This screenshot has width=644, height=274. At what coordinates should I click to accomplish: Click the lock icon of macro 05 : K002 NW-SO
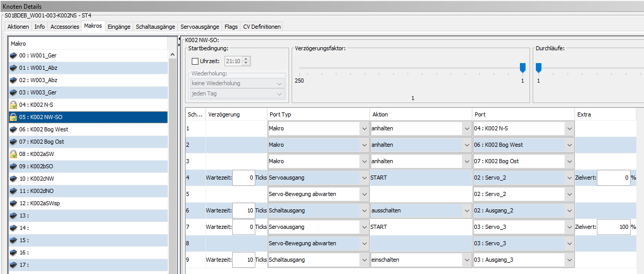[13, 117]
